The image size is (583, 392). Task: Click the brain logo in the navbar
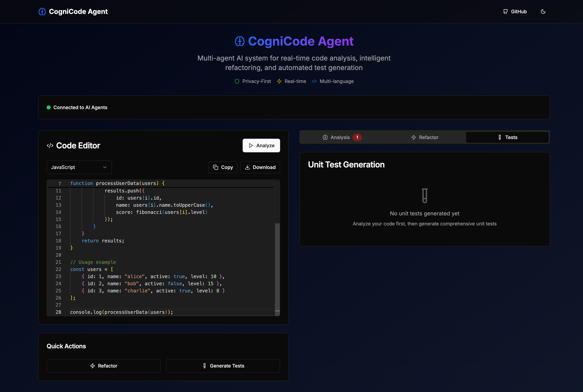42,12
